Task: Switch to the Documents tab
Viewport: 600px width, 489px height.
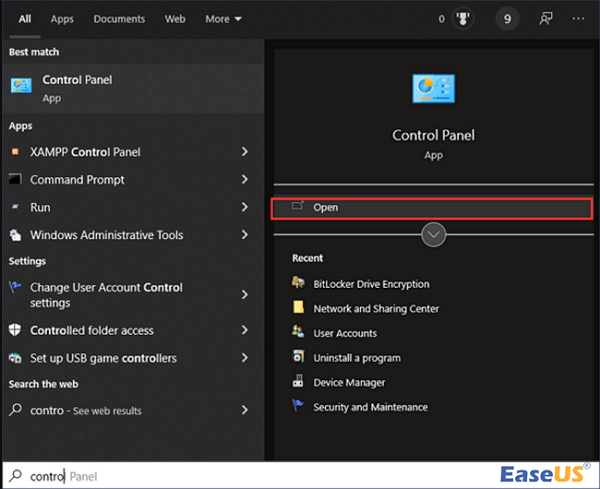Action: 119,18
